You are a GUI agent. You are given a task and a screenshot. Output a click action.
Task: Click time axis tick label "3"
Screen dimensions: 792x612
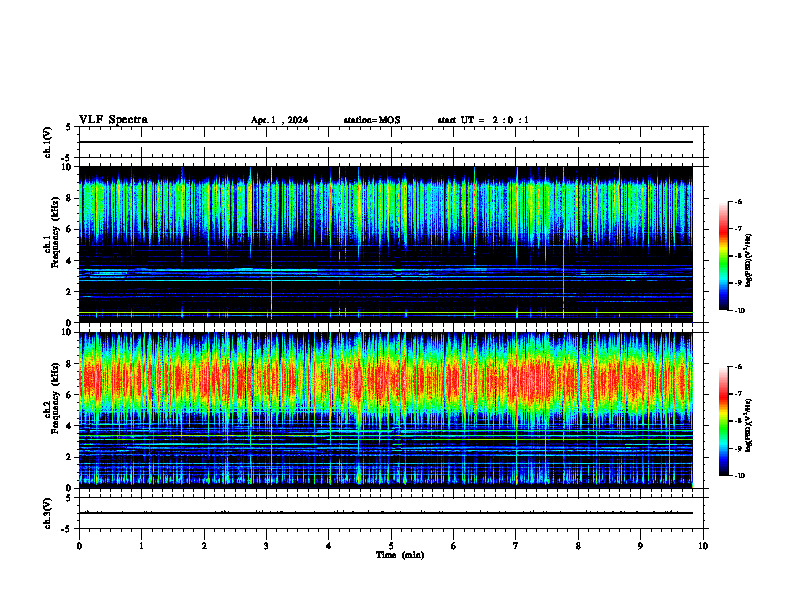point(266,546)
